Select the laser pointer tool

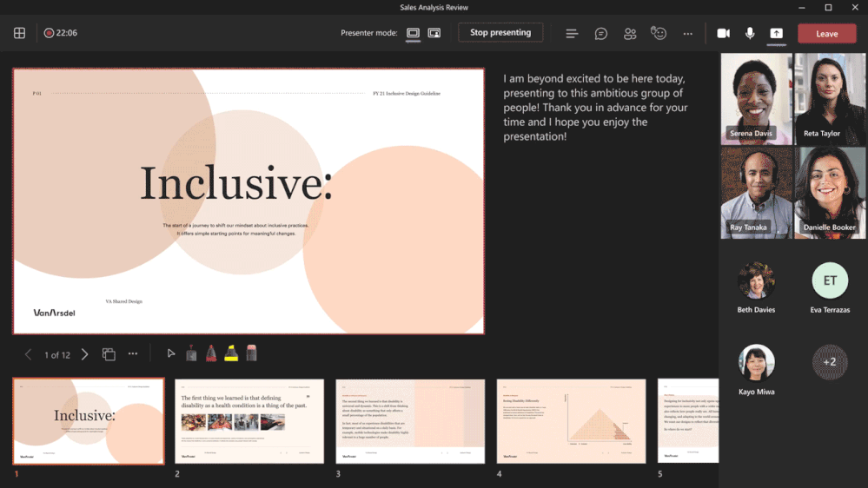point(191,353)
